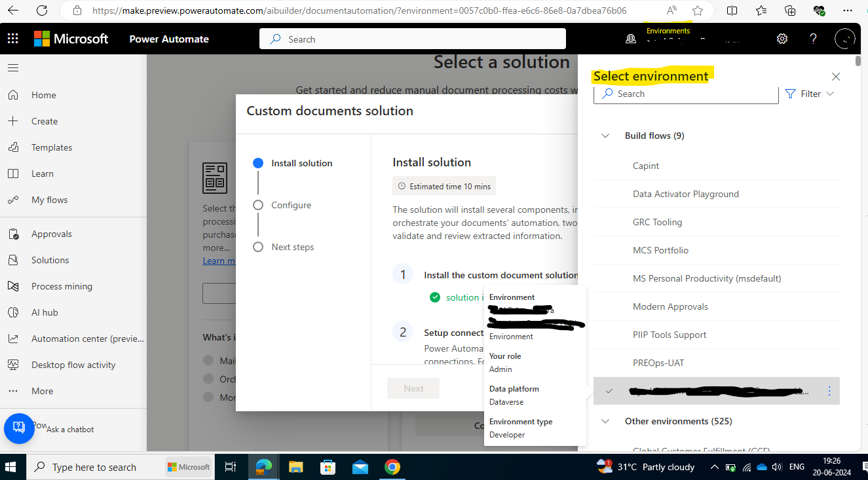The image size is (868, 480).
Task: Open the Mail app from taskbar
Action: click(x=360, y=467)
